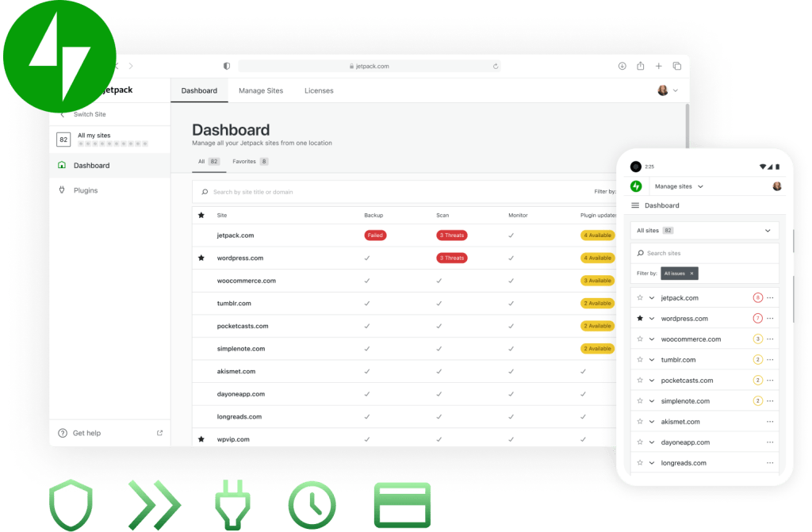812x532 pixels.
Task: Click the desktop dashboard vertical scrollbar
Action: click(688, 127)
